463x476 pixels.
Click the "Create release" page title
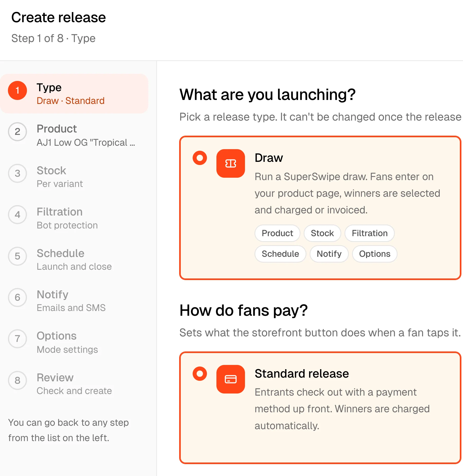tap(58, 17)
